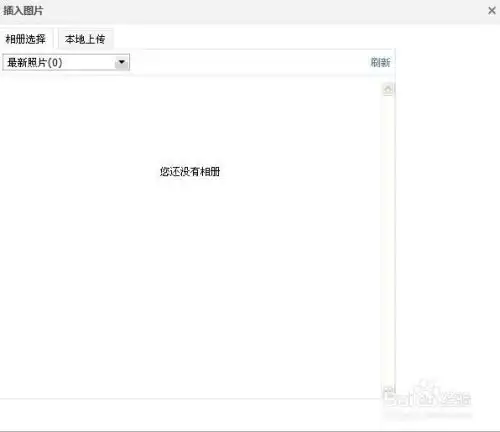
Task: Expand the 最新照片(0) dropdown
Action: 66,62
